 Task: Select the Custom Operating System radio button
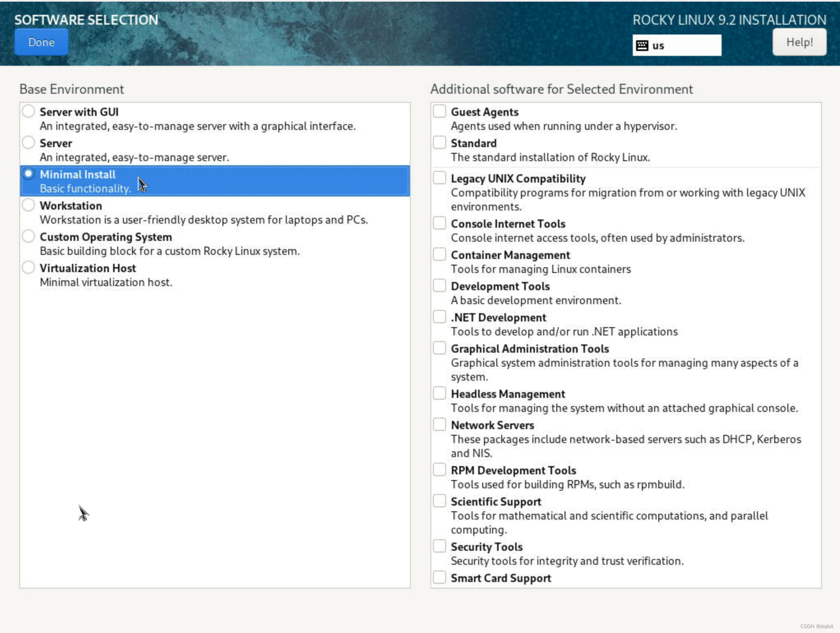pos(28,236)
